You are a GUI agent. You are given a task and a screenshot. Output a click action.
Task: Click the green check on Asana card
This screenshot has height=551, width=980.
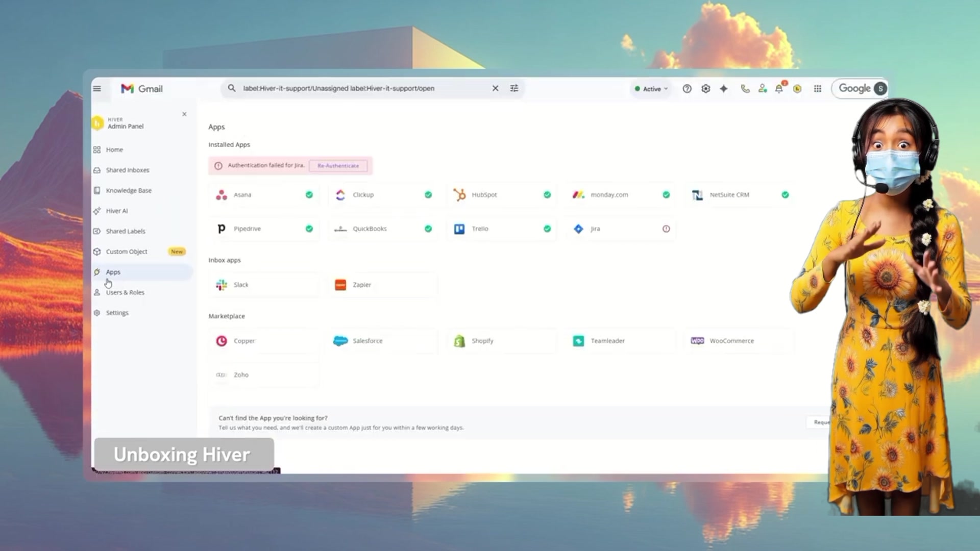pyautogui.click(x=309, y=195)
